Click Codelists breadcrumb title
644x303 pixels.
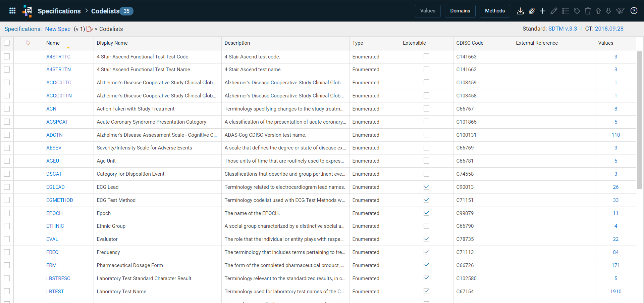point(105,11)
